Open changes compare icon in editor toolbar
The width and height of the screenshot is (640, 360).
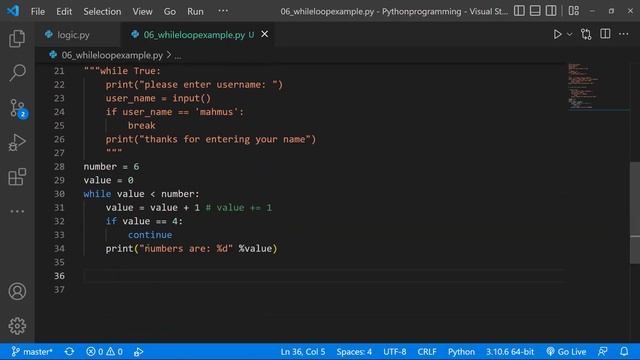tap(586, 34)
